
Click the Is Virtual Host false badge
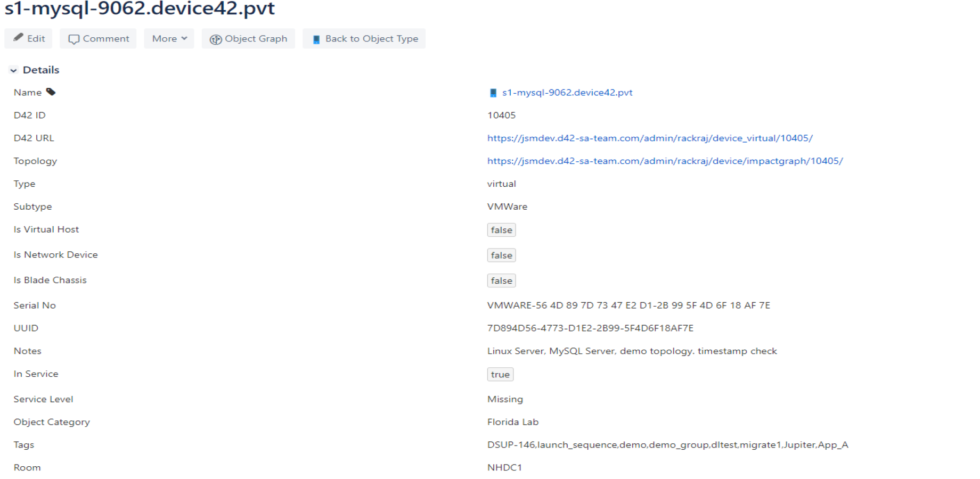tap(501, 230)
